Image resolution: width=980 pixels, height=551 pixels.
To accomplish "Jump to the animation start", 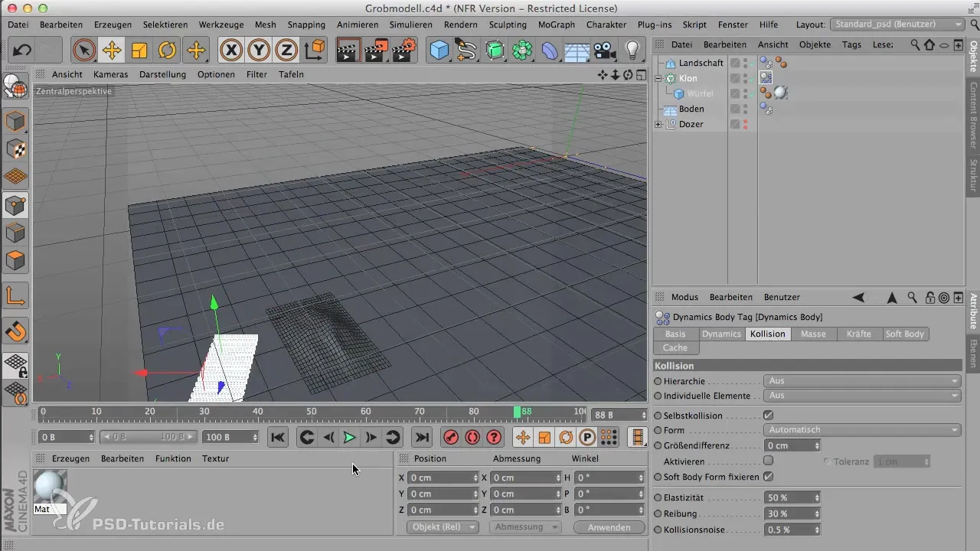I will point(278,437).
